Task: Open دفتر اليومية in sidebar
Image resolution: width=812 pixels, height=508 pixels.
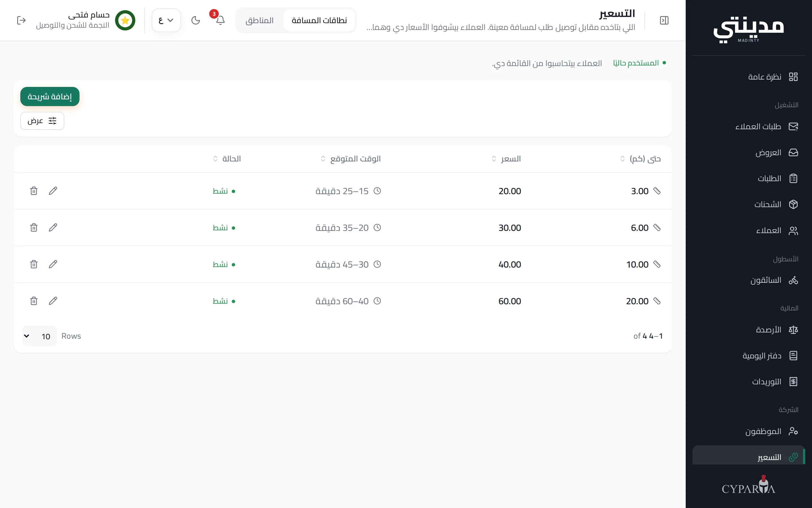Action: (x=749, y=356)
